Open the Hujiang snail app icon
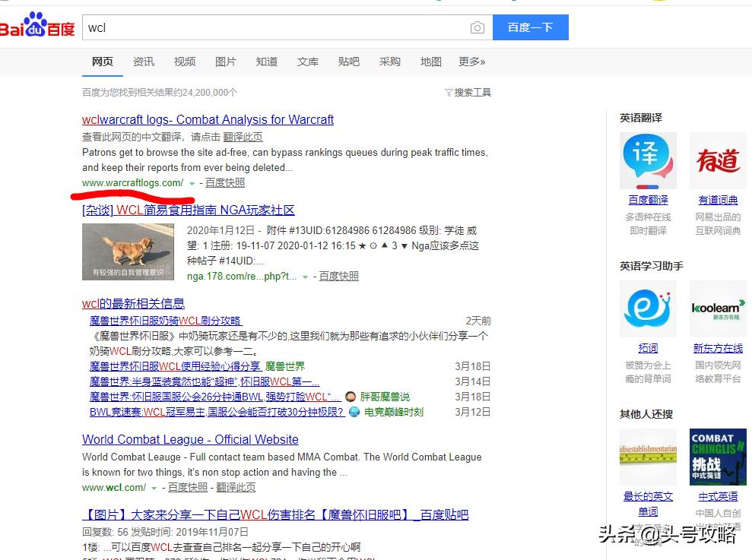This screenshot has height=560, width=752. [648, 308]
